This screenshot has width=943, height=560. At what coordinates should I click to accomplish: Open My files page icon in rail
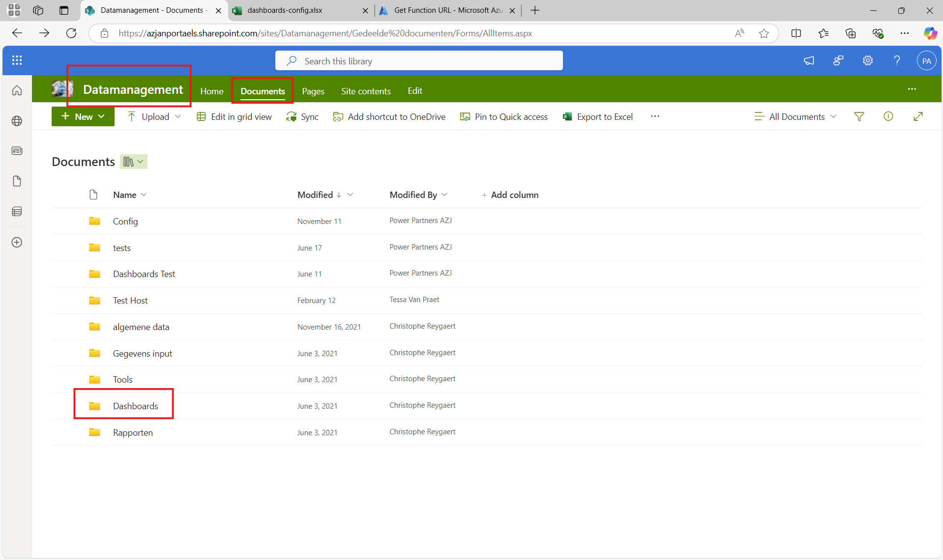(x=17, y=181)
